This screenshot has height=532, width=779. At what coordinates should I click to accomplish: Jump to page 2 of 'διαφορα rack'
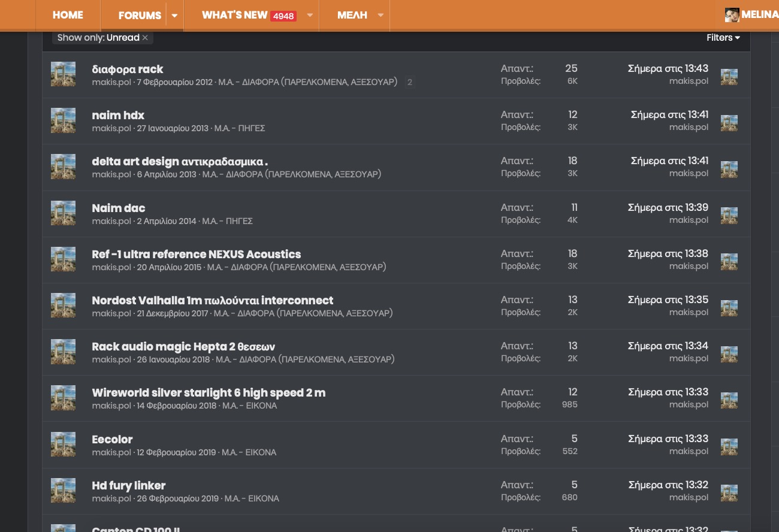click(x=410, y=82)
